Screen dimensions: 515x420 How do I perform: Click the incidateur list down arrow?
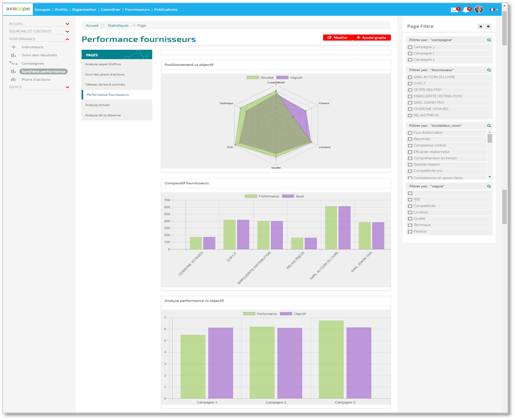tap(490, 177)
